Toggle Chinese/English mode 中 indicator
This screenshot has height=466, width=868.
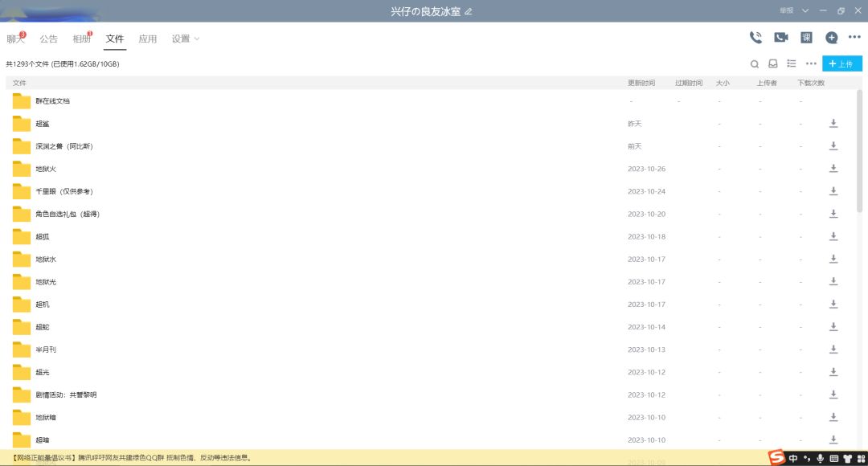tap(793, 458)
